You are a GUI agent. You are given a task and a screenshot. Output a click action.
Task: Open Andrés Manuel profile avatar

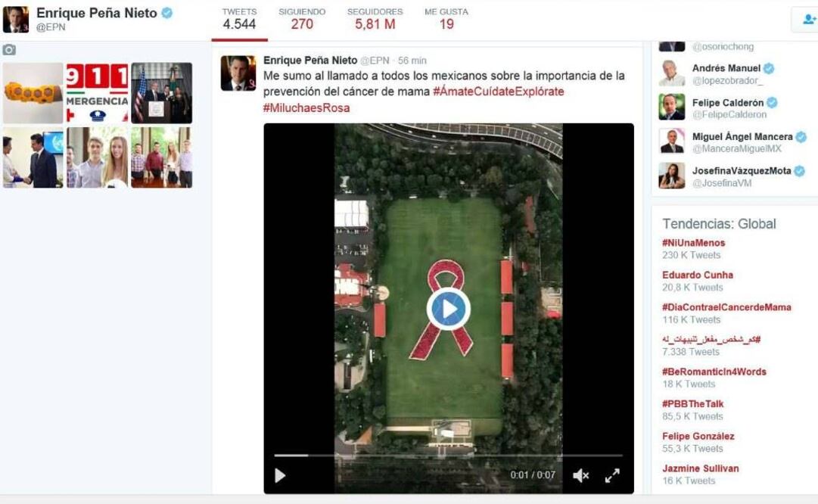(x=671, y=73)
